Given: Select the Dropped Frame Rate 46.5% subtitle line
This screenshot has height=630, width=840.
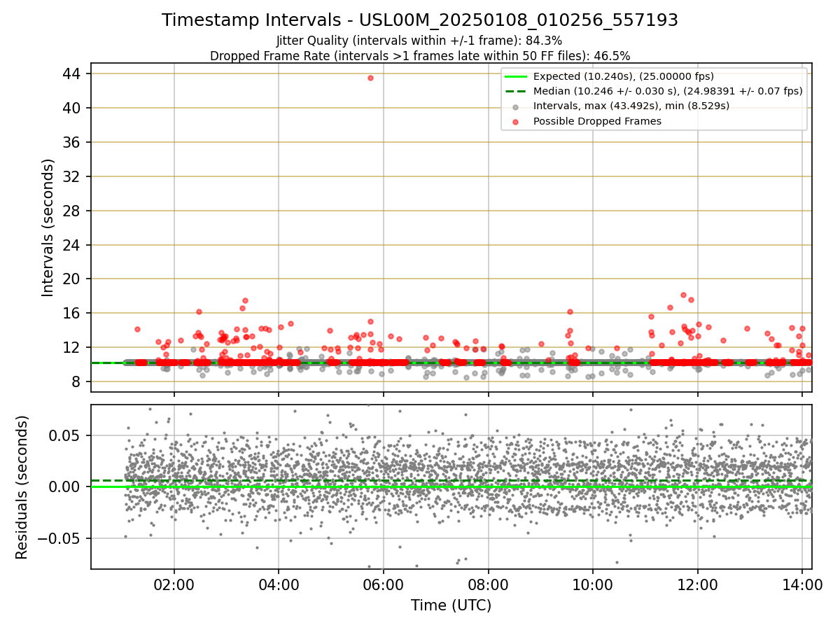Looking at the screenshot, I should point(420,56).
